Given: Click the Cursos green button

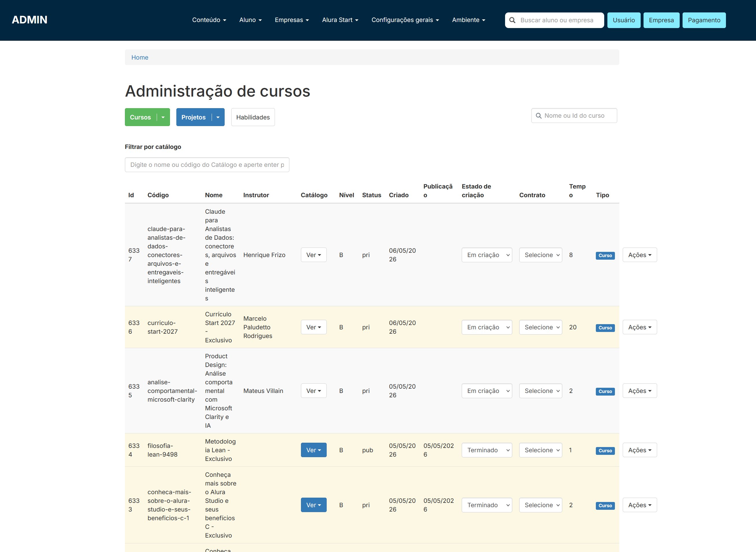Looking at the screenshot, I should click(x=141, y=117).
